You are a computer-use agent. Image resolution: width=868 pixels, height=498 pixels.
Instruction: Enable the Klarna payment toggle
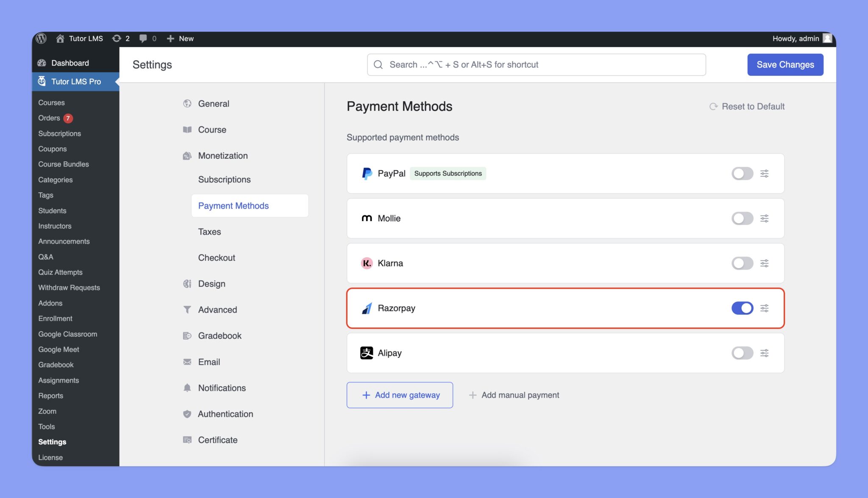pyautogui.click(x=742, y=263)
